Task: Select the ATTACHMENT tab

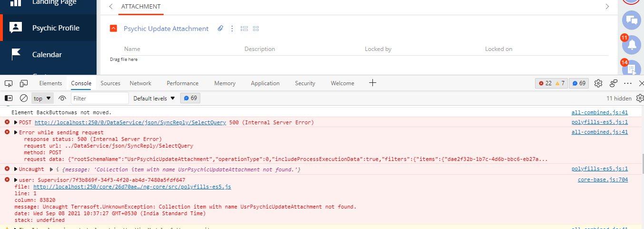Action: click(141, 7)
